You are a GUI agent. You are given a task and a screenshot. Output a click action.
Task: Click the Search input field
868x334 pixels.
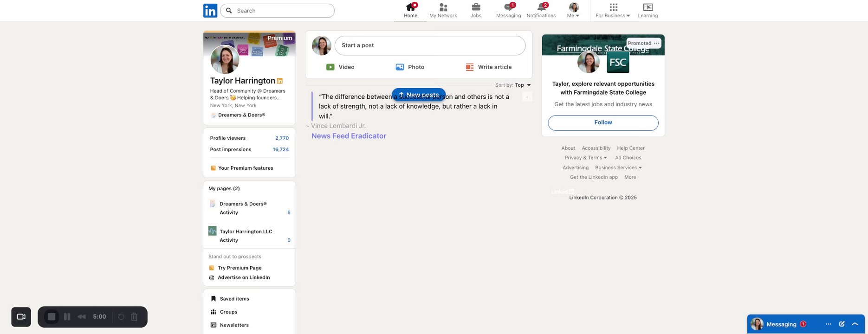(x=278, y=11)
